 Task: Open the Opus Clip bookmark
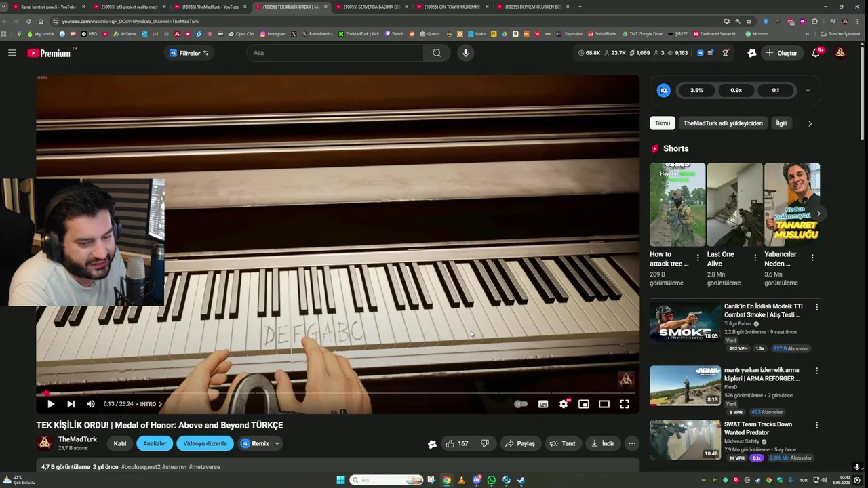tap(241, 33)
